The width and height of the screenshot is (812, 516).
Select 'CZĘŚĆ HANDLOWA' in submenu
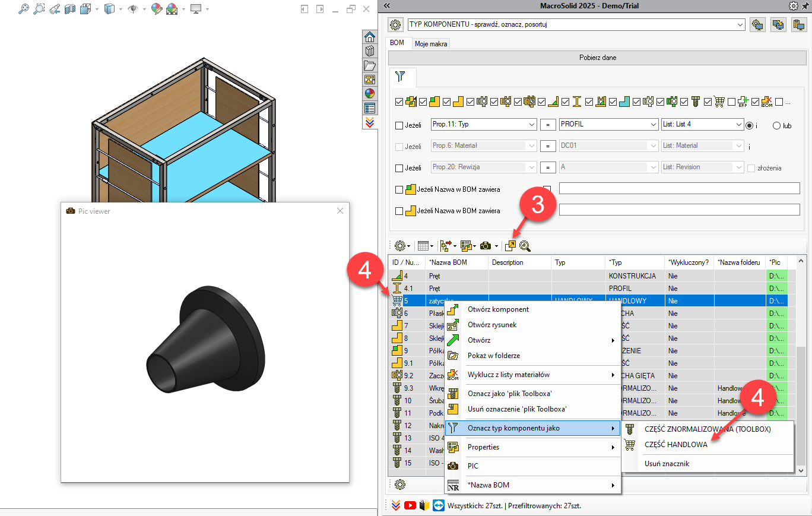click(707, 444)
